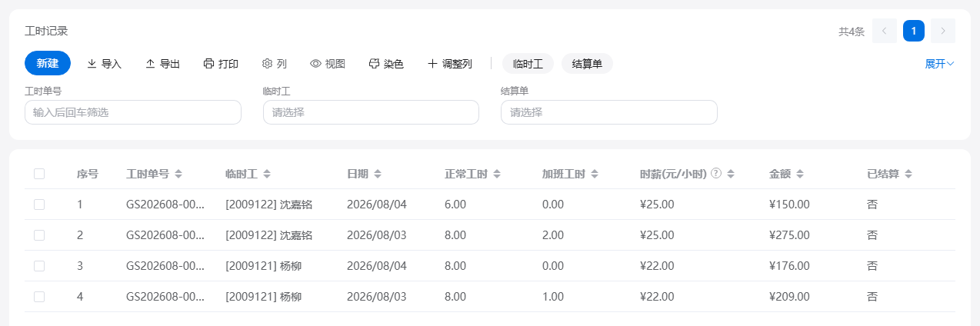The width and height of the screenshot is (980, 326).
Task: Sort by 金额 column
Action: (x=800, y=174)
